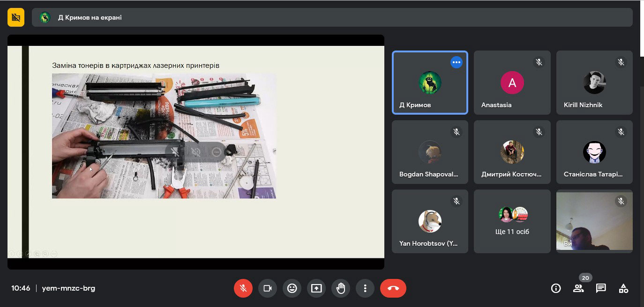Click the Дмитрий Костюч avatar photo
This screenshot has height=307, width=644.
[x=512, y=152]
